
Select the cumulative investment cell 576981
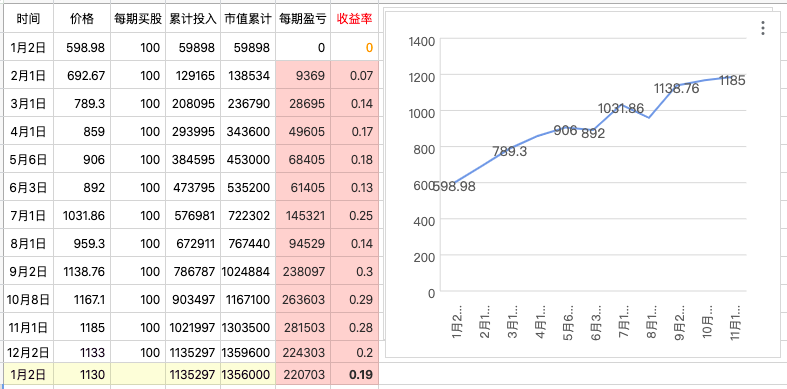193,216
